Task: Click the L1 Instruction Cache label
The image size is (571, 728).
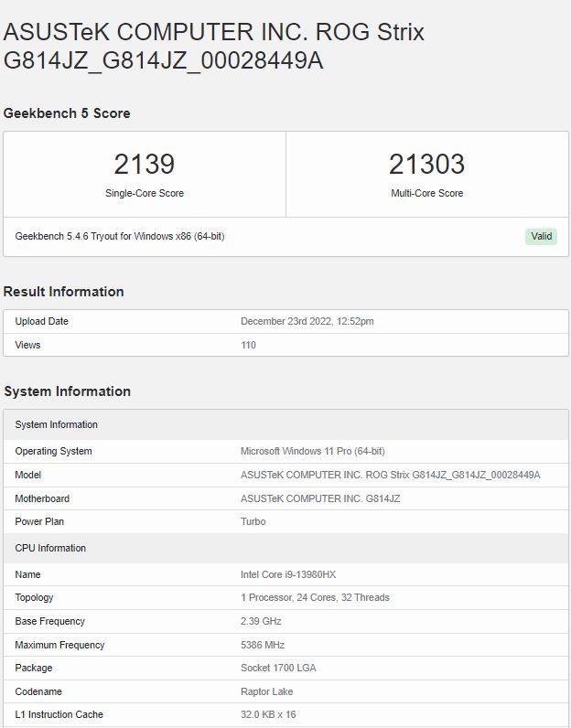Action: 59,714
